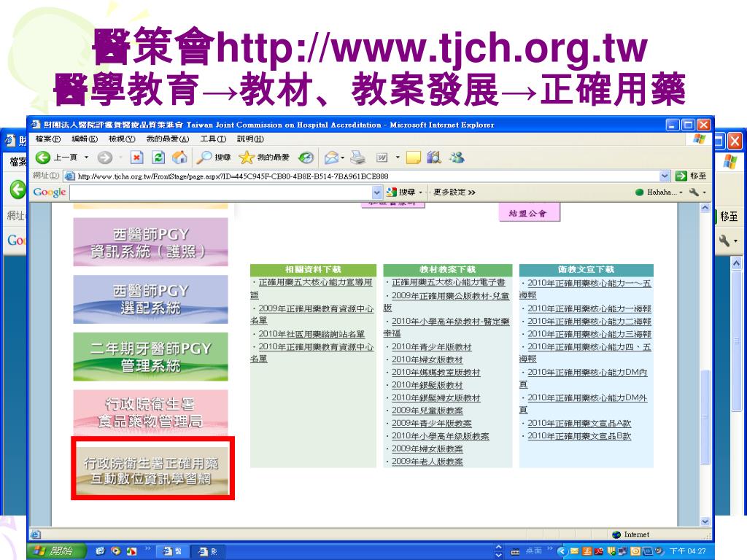Open wrench settings dropdown arrow
The image size is (747, 560).
(x=704, y=192)
